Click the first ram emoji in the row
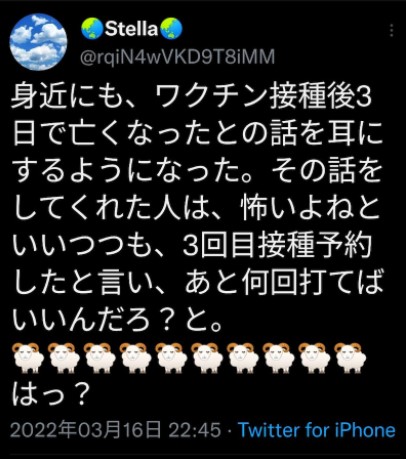This screenshot has width=406, height=459. [x=28, y=358]
